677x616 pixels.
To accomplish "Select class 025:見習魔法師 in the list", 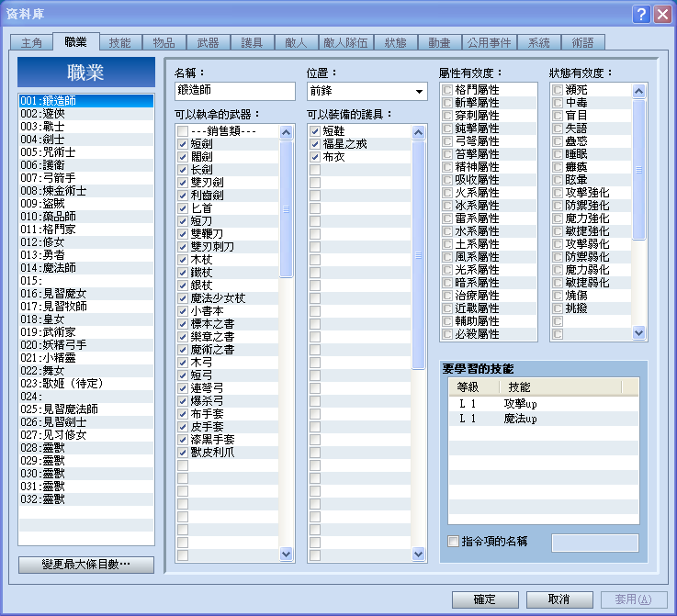I will click(86, 409).
